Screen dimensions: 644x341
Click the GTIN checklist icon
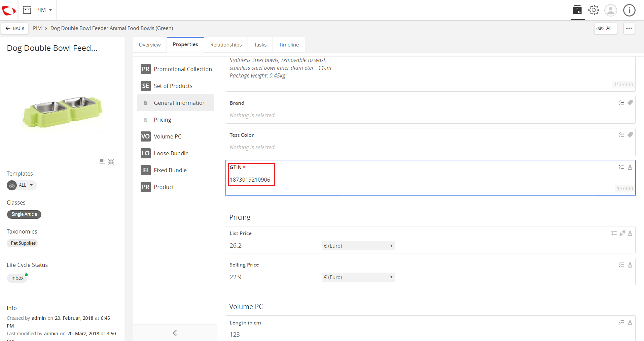(x=621, y=167)
